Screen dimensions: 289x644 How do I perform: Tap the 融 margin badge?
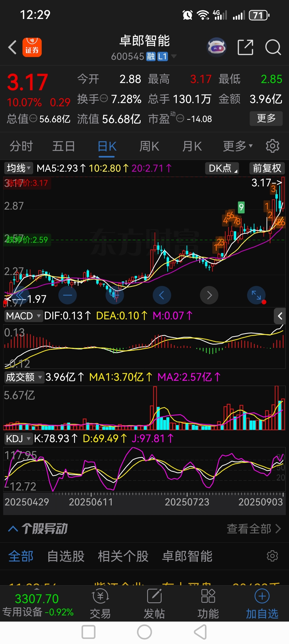click(x=151, y=56)
